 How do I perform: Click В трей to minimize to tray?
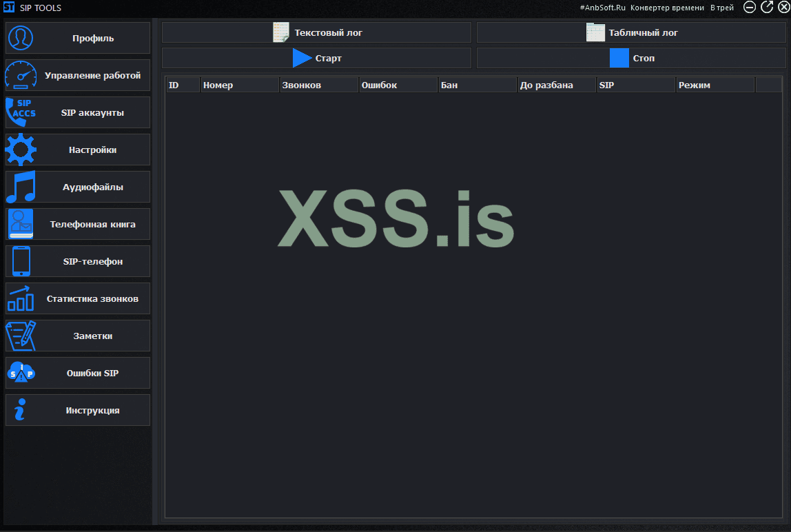tap(722, 8)
